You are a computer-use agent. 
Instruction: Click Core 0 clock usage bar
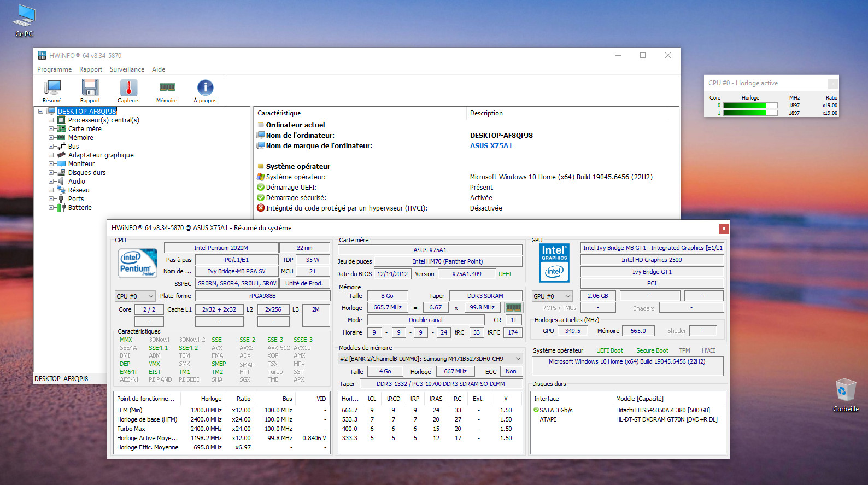coord(750,106)
